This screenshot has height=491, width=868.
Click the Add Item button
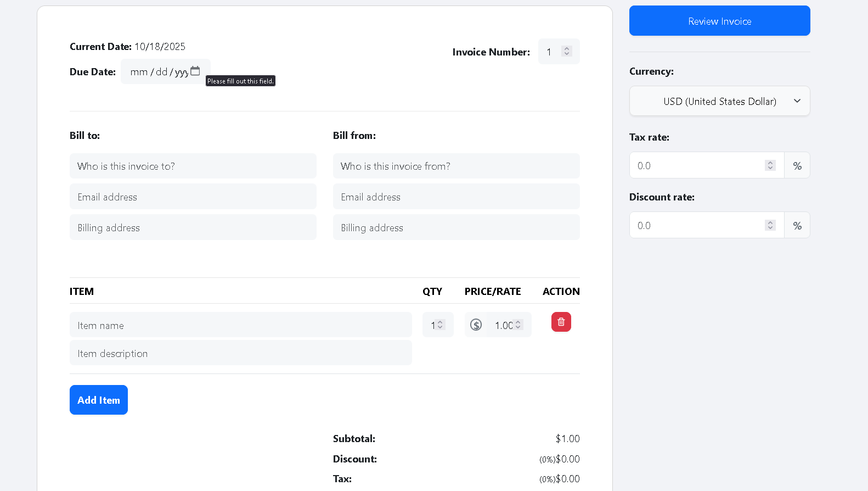coord(99,400)
